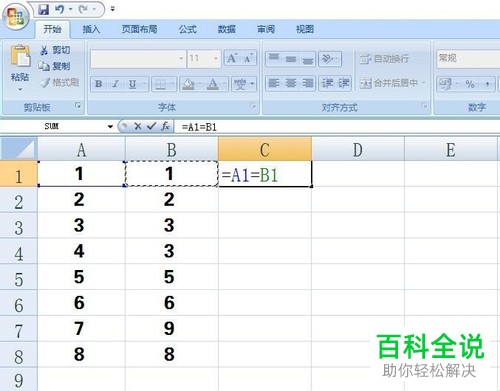The width and height of the screenshot is (500, 391).
Task: Confirm formula entry with checkmark
Action: pyautogui.click(x=151, y=126)
